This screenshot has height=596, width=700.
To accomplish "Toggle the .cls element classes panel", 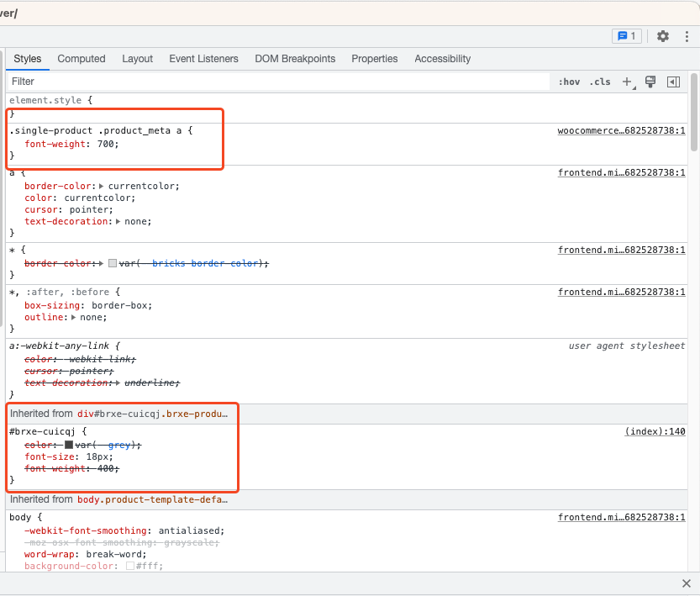I will [x=600, y=82].
